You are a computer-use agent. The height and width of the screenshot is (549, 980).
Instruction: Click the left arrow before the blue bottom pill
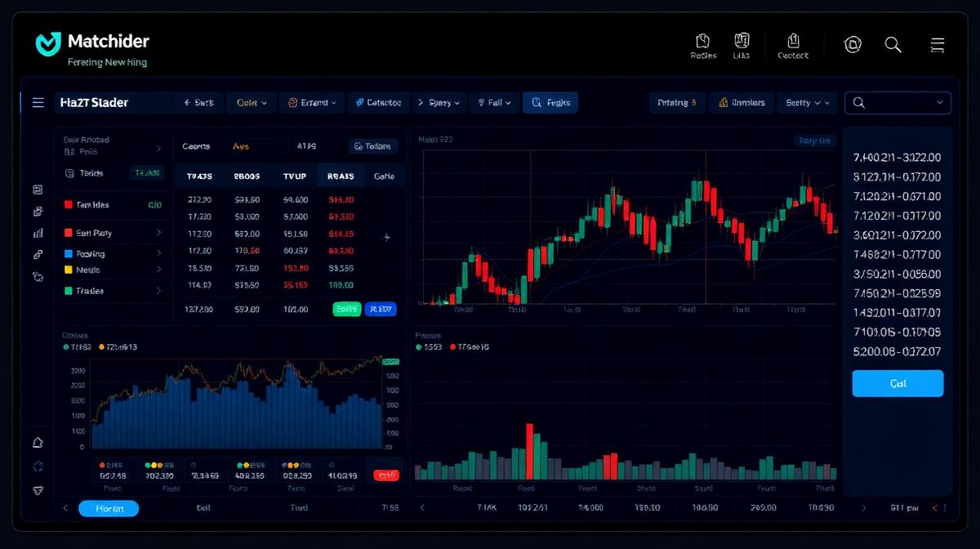[x=66, y=508]
